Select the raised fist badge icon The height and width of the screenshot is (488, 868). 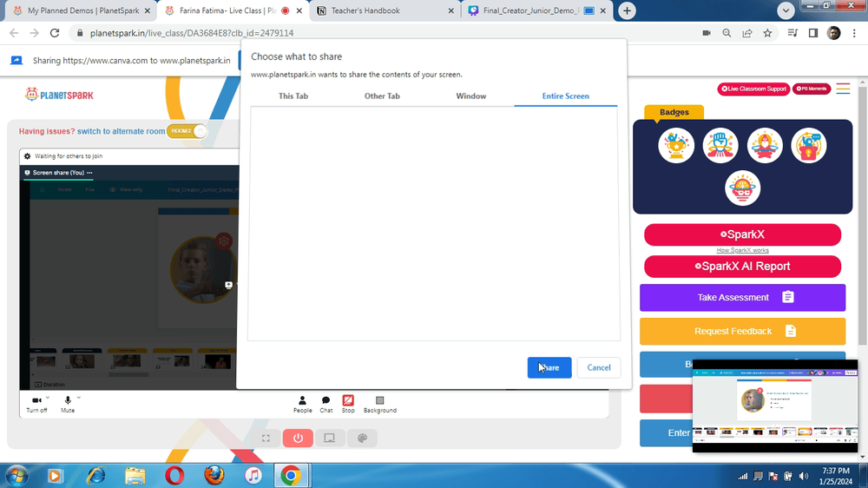[x=720, y=146]
